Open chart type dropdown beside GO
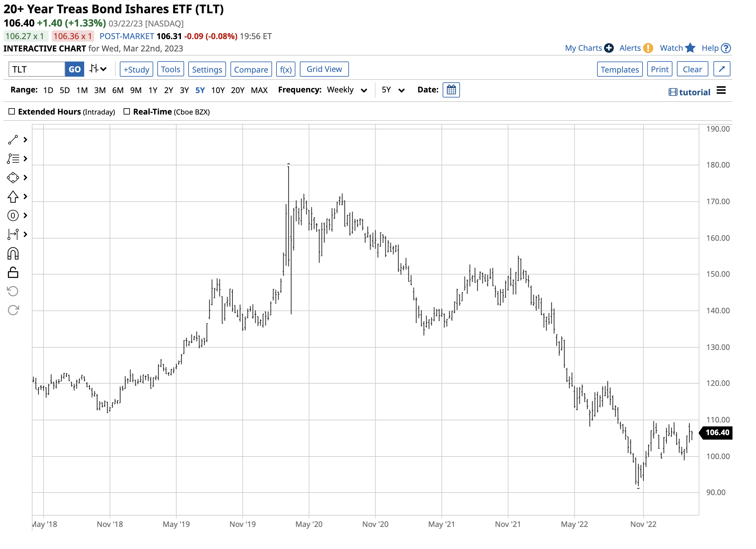Viewport: 756px width, 549px height. (98, 69)
